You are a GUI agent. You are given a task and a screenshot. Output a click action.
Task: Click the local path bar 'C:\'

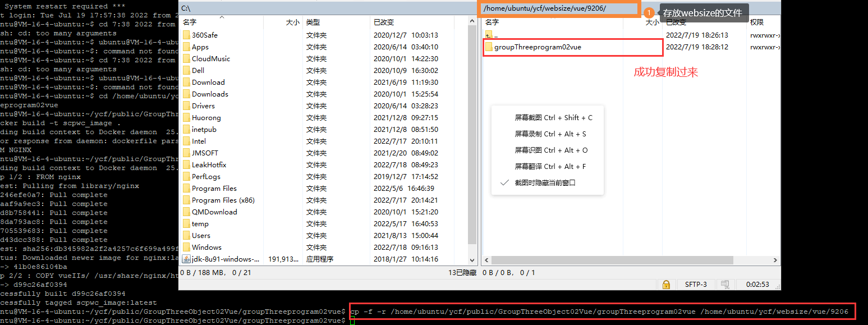pyautogui.click(x=328, y=8)
